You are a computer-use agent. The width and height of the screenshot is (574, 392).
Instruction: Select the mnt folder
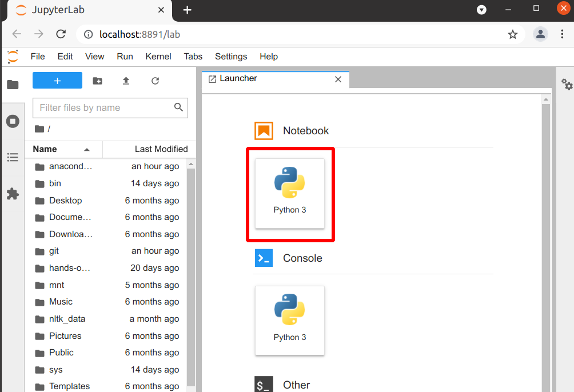(106, 285)
